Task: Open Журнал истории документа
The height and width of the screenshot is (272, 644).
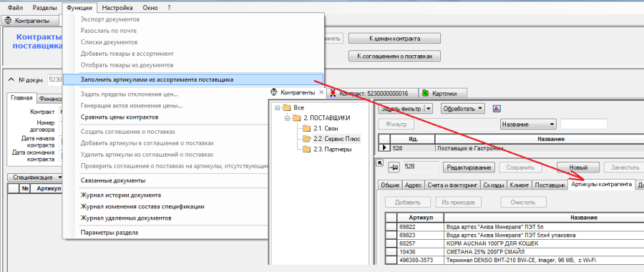Action: [120, 195]
